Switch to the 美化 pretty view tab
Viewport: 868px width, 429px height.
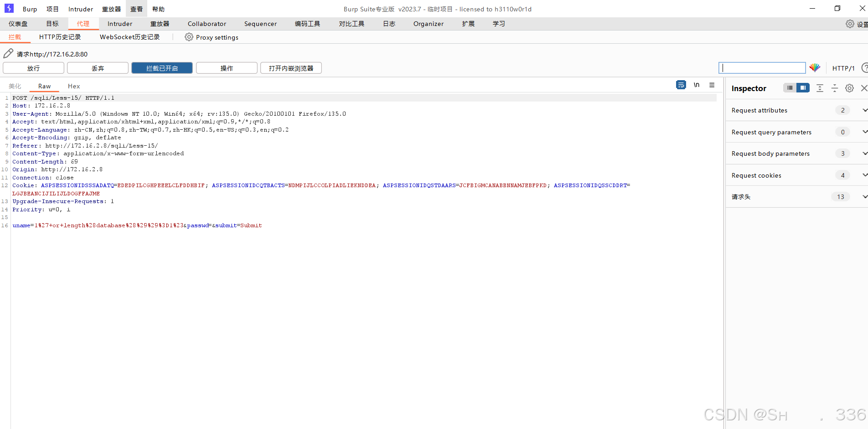click(15, 86)
